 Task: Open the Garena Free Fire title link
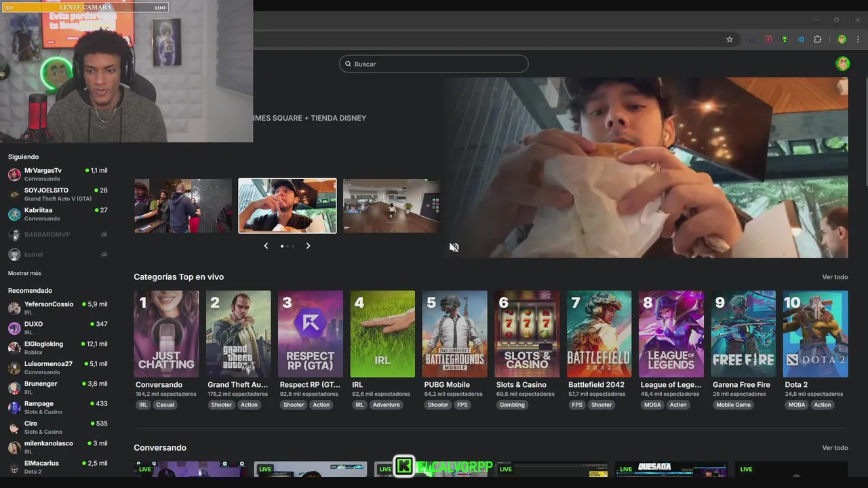point(741,385)
